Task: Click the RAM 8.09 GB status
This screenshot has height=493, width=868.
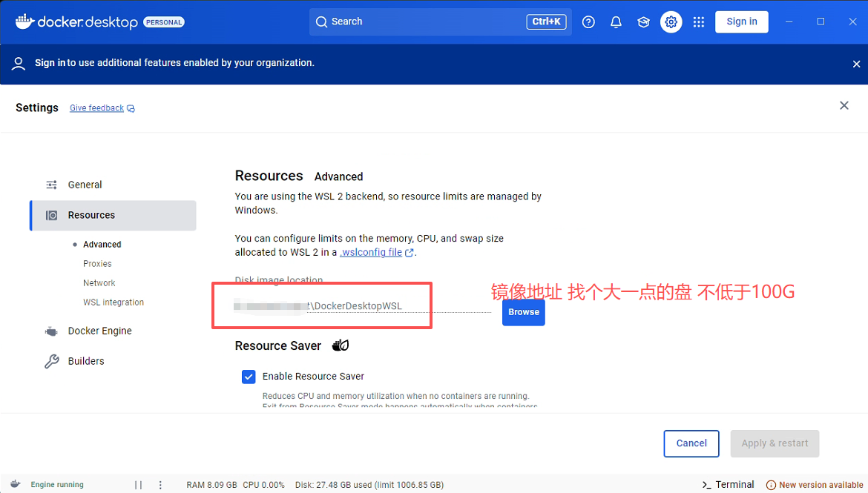Action: pos(211,485)
